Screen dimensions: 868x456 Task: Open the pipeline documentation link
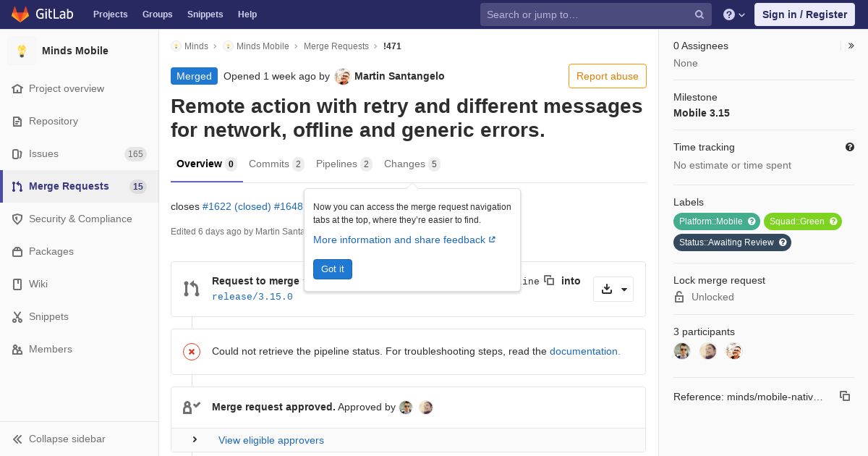[584, 351]
